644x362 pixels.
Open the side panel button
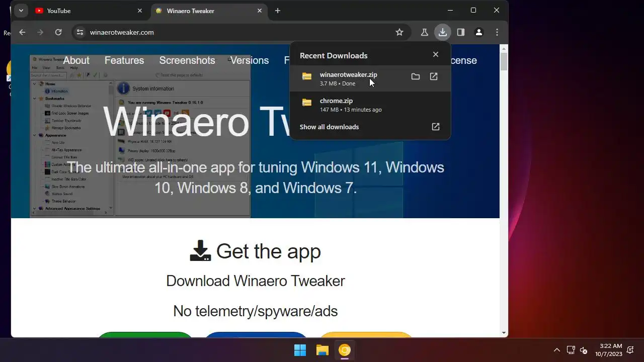click(x=460, y=32)
